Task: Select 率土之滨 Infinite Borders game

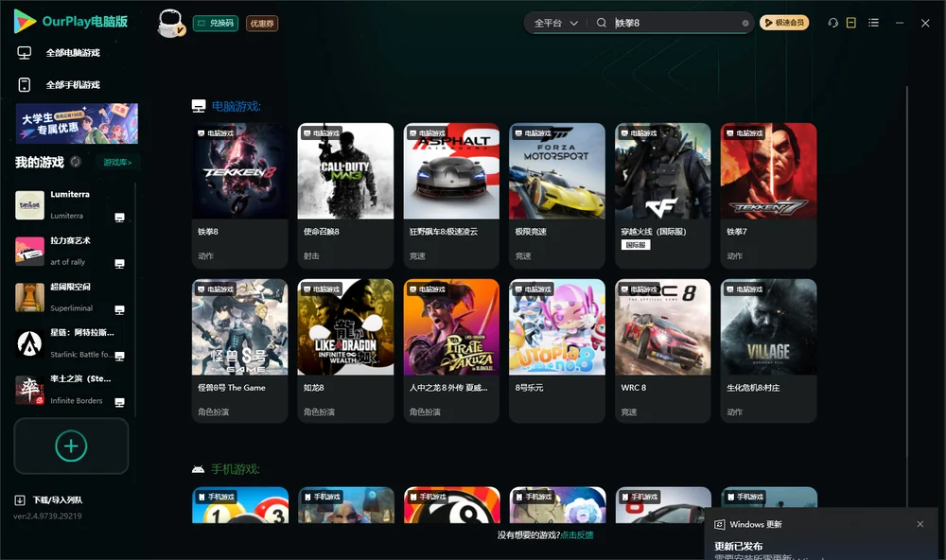Action: [73, 390]
